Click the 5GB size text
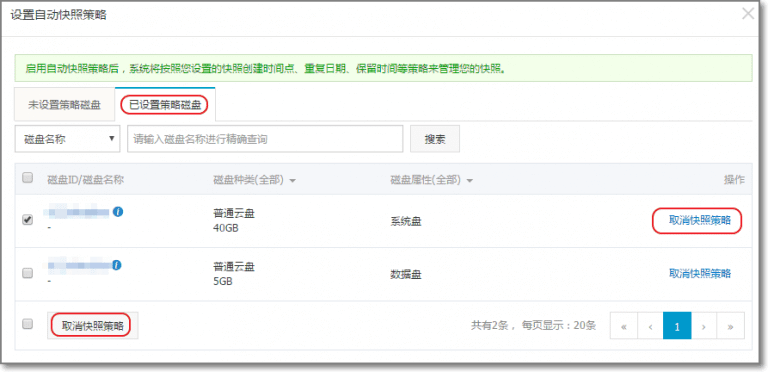768x372 pixels. click(223, 282)
